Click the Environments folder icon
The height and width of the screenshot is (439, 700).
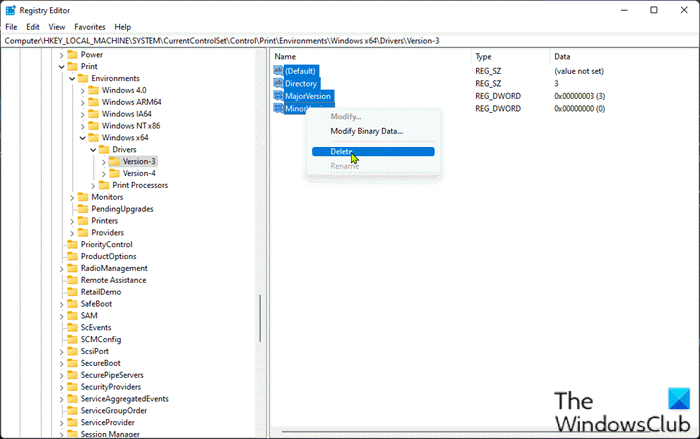pyautogui.click(x=83, y=78)
